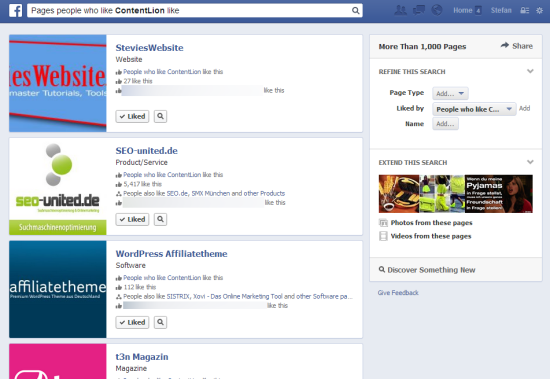Open the friend requests icon

point(401,10)
